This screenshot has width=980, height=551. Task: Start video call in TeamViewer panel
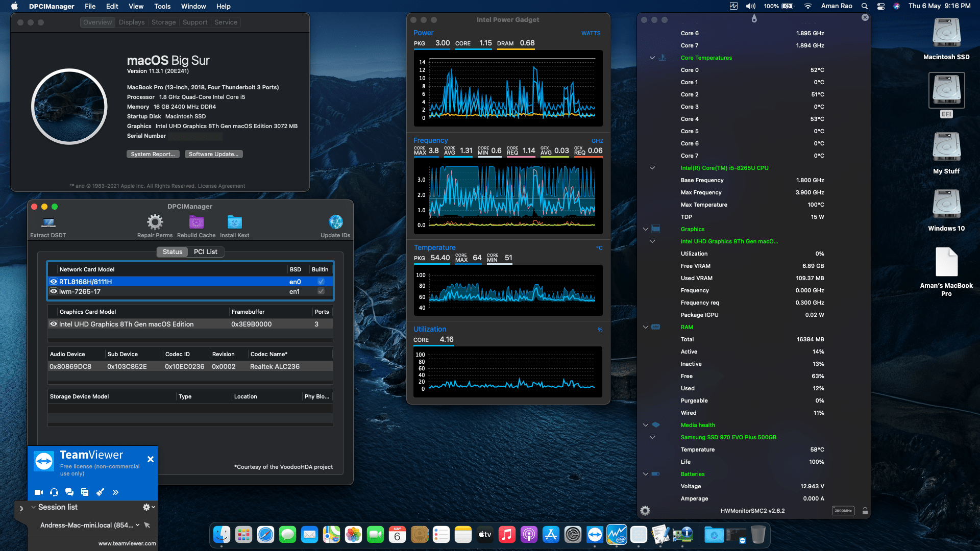click(x=39, y=492)
